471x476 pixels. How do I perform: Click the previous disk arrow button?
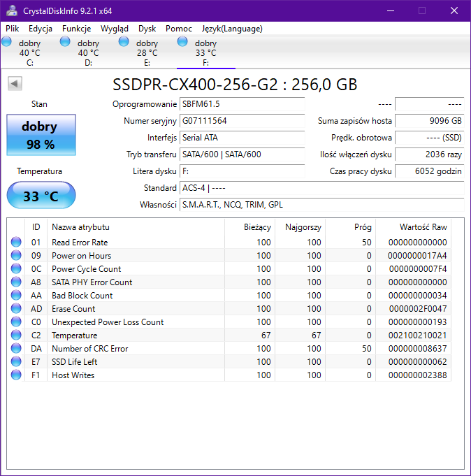coord(15,84)
